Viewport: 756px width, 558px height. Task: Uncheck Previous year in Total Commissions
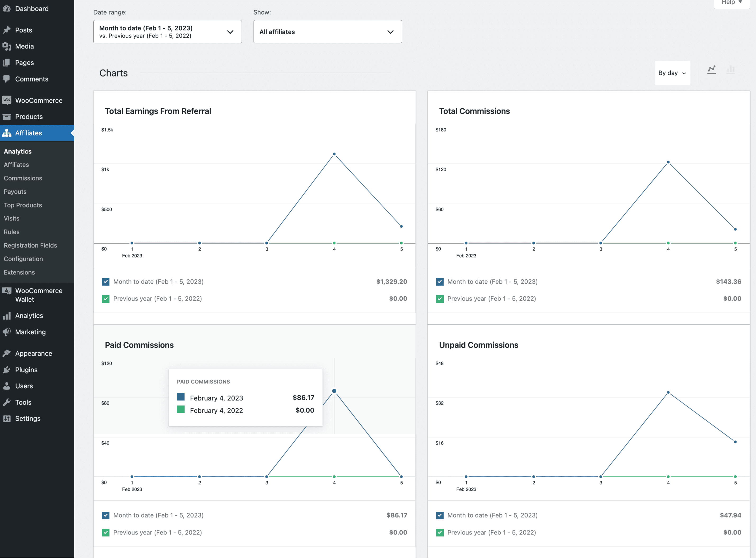(439, 299)
